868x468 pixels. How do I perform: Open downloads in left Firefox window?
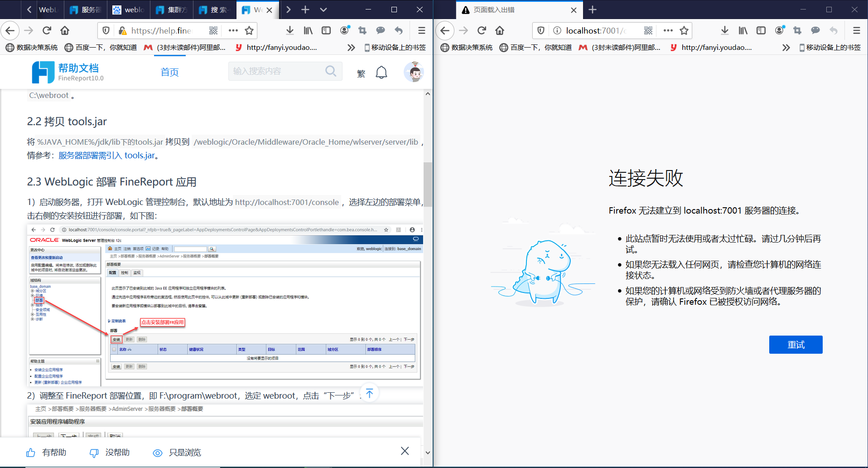290,30
